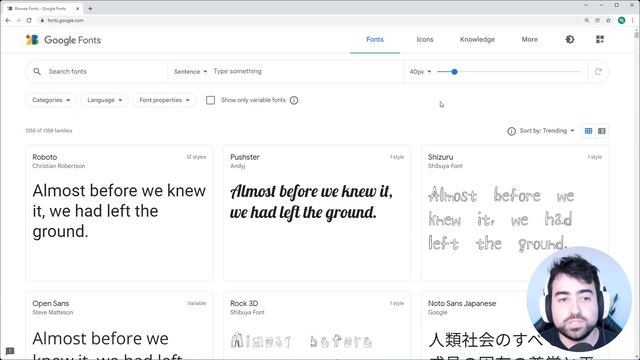
Task: Open the browser profile avatar
Action: (x=622, y=20)
